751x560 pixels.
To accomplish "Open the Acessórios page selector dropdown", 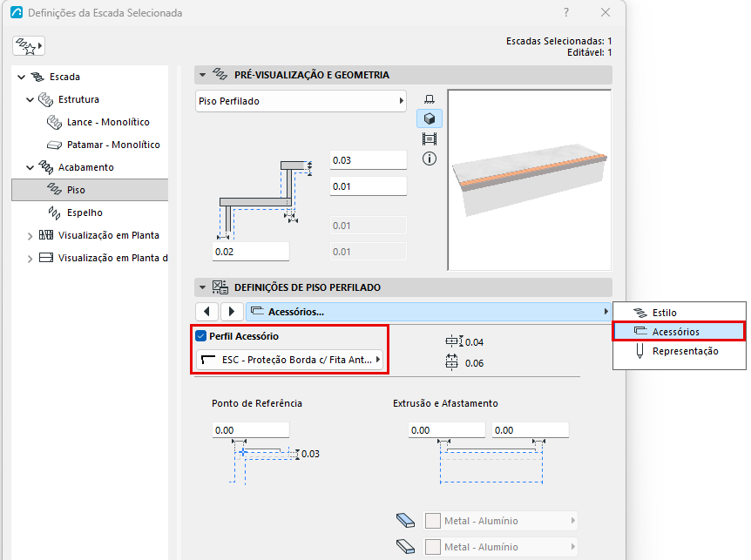I will 429,312.
